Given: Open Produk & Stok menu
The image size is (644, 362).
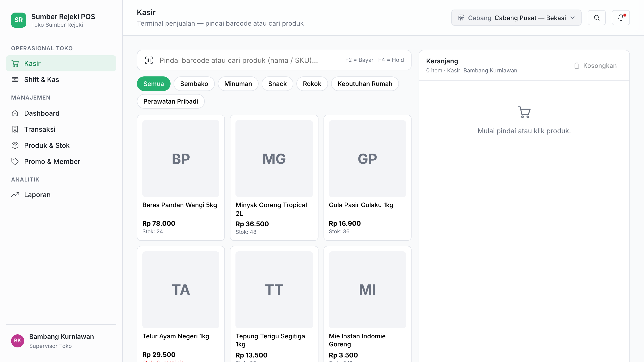Looking at the screenshot, I should pos(61,145).
